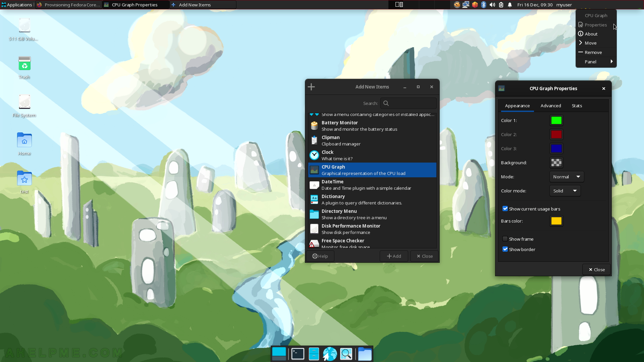644x362 pixels.
Task: Open the Applications menu in the top panel
Action: click(x=17, y=5)
